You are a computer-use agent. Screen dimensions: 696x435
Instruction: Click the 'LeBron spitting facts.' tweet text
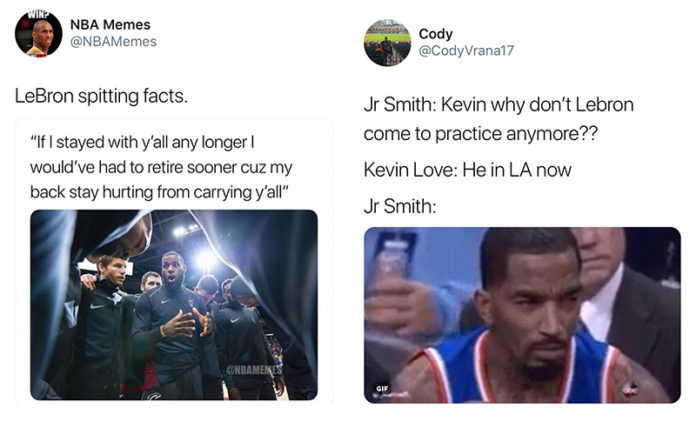click(101, 96)
